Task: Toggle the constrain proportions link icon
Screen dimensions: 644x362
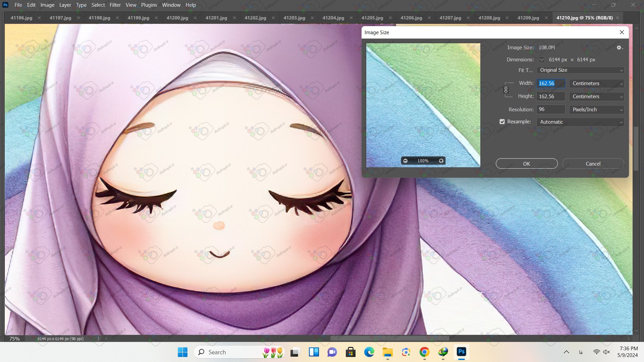Action: [x=506, y=90]
